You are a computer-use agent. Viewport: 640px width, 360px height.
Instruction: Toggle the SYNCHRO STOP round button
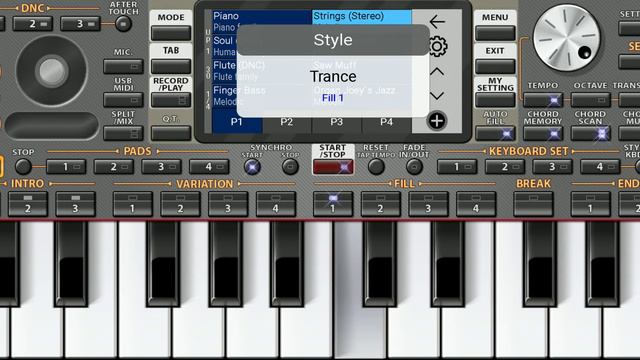click(x=290, y=167)
